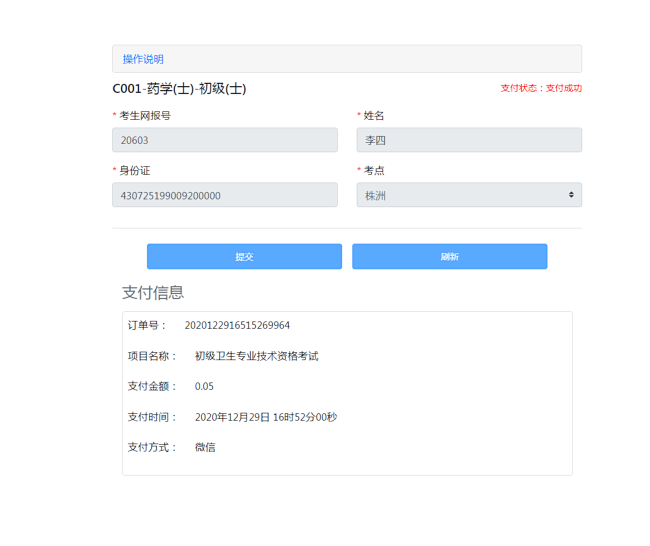This screenshot has width=650, height=546.
Task: Select the 身份证 ID number field
Action: coord(224,195)
